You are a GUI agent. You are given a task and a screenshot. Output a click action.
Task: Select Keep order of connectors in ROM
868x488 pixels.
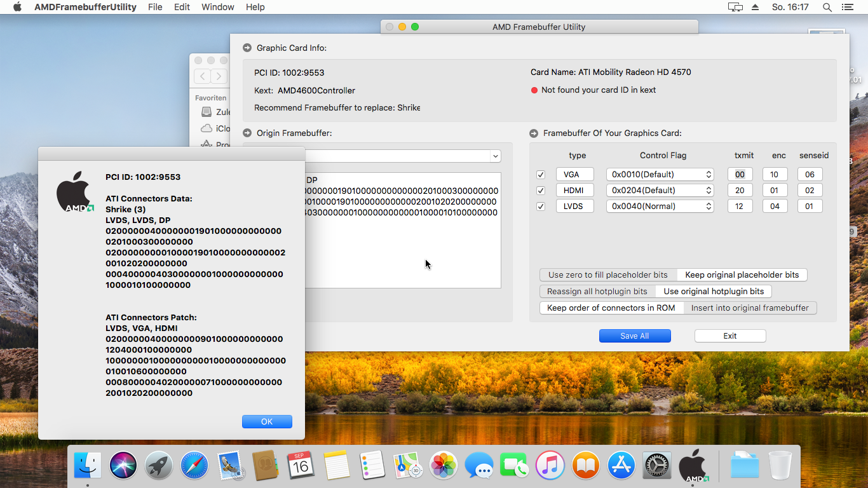point(611,308)
